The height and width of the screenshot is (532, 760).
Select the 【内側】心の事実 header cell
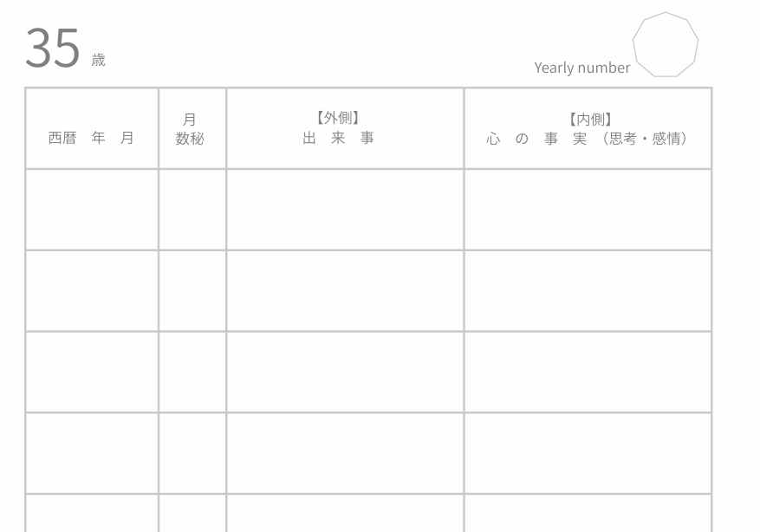click(x=588, y=128)
